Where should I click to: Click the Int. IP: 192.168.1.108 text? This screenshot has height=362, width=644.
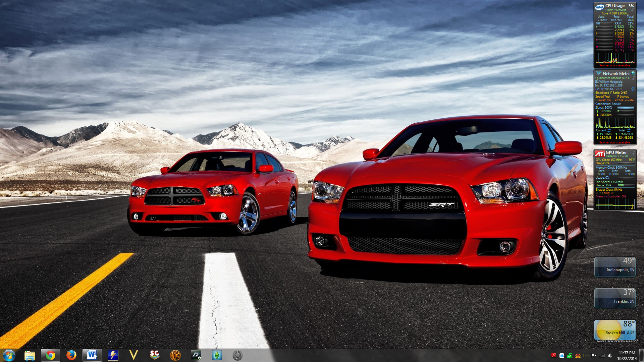click(609, 85)
